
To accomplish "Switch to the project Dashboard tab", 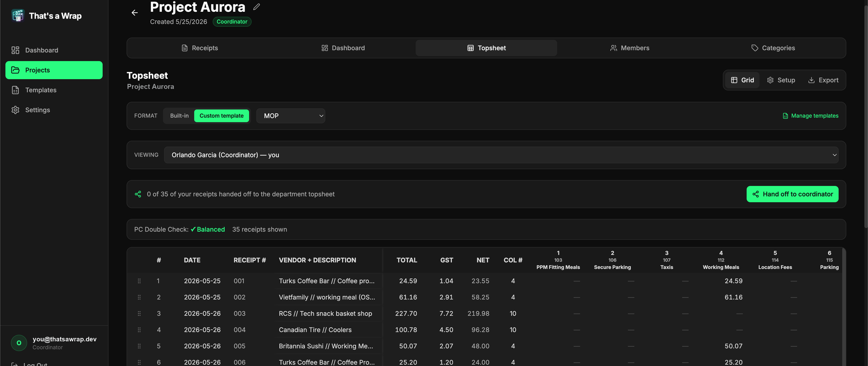I will (x=343, y=48).
